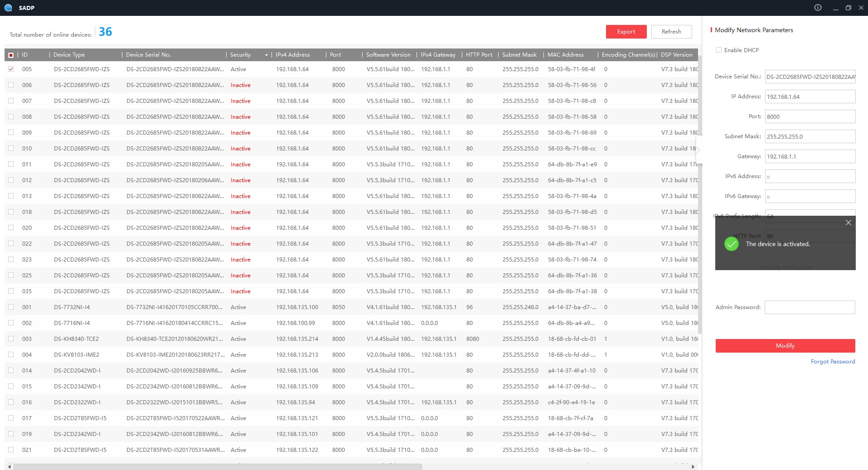Click IP address 192.168.135.214
Image resolution: width=868 pixels, height=470 pixels.
click(297, 339)
